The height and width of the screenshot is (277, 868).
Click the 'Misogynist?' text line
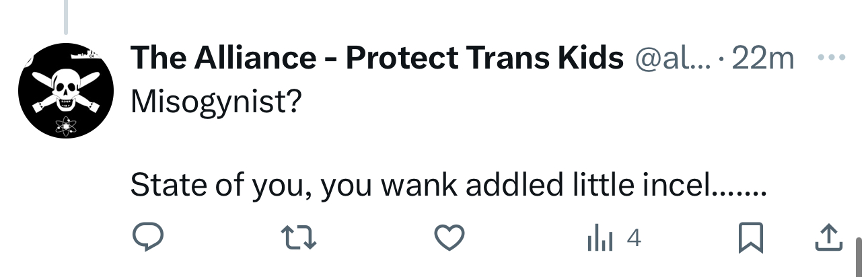[x=215, y=102]
